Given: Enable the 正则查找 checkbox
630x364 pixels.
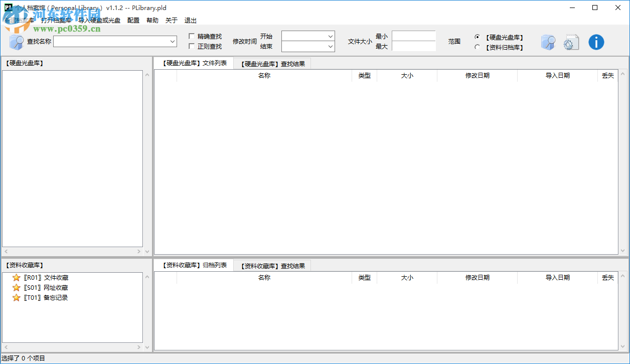Looking at the screenshot, I should 191,46.
